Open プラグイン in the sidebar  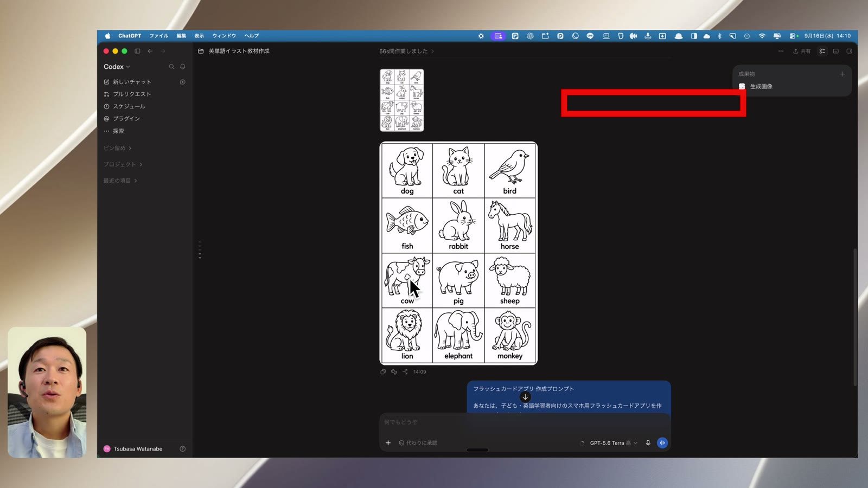[126, 118]
